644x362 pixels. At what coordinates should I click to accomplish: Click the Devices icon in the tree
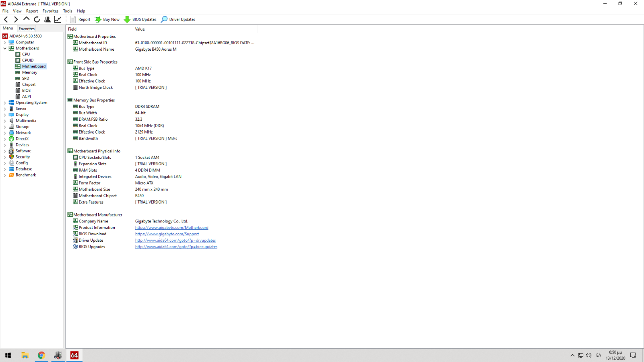(x=11, y=145)
